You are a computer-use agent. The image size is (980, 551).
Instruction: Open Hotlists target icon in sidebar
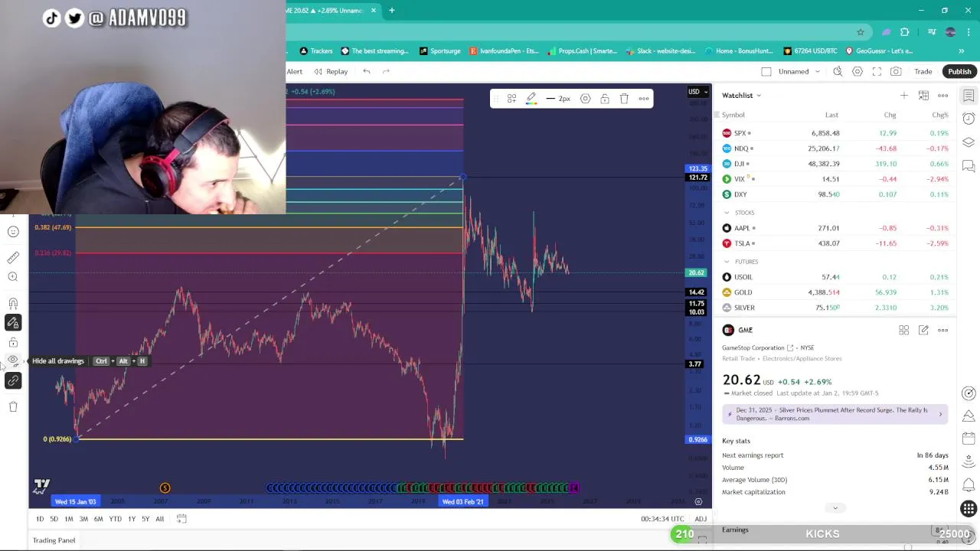click(969, 393)
